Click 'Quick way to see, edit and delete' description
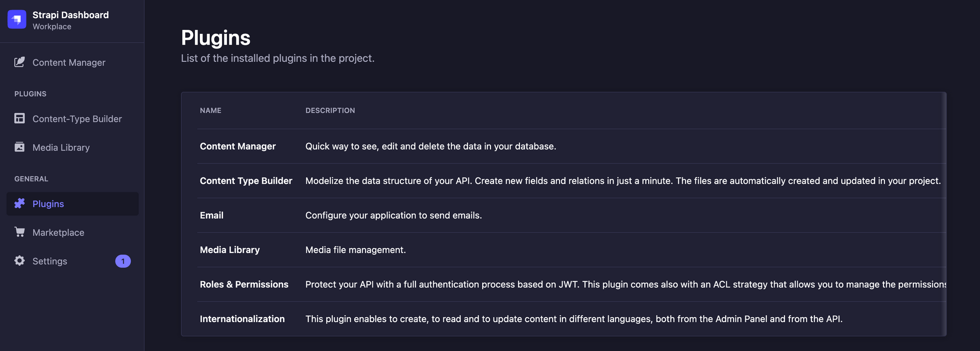This screenshot has height=351, width=980. (x=431, y=146)
